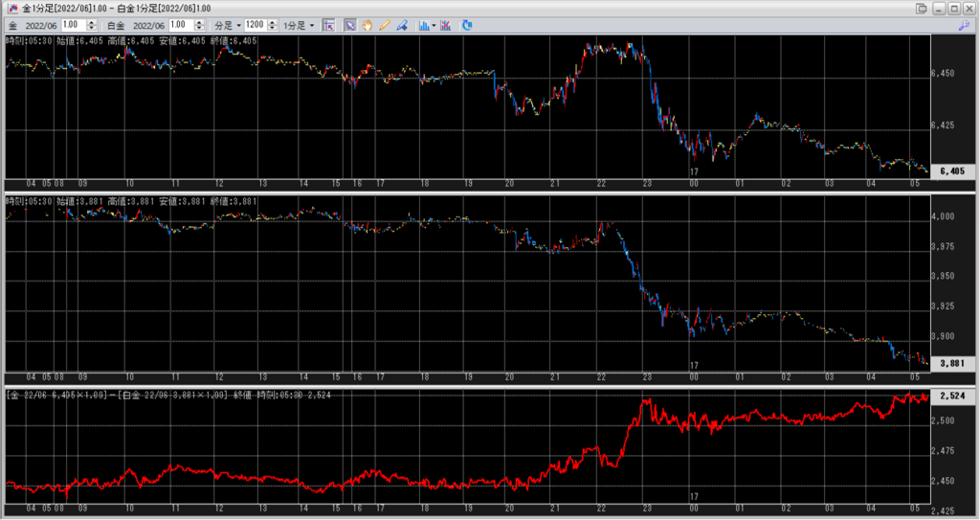Activate the hand pan tool
Screen dimensions: 980x520
pos(367,25)
